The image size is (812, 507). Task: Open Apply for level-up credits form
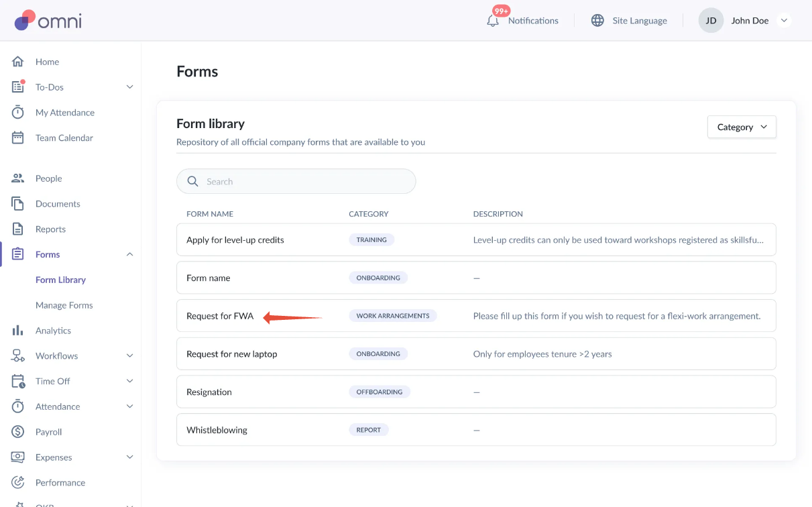pyautogui.click(x=476, y=239)
